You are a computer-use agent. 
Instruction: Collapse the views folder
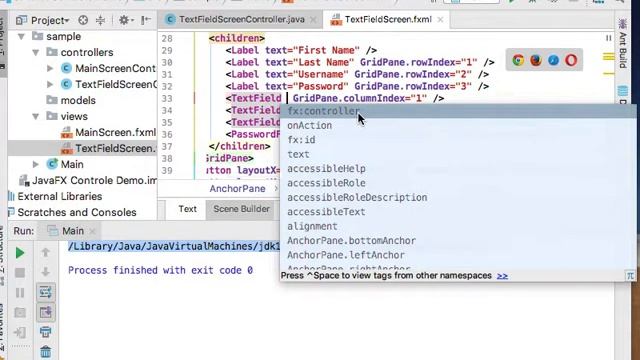coord(36,117)
